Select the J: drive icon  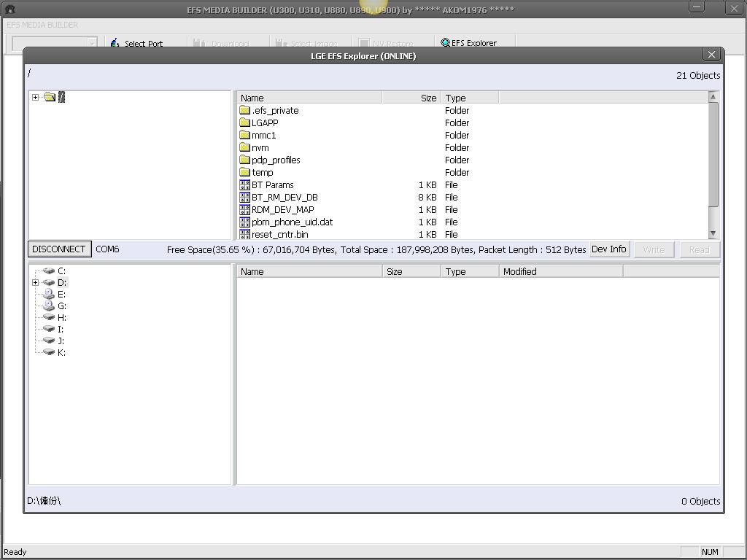[49, 341]
